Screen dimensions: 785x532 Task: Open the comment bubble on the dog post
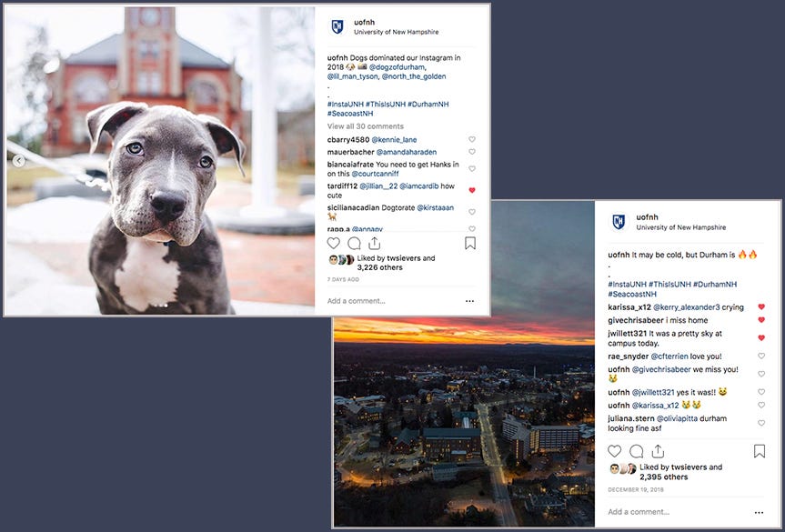(x=354, y=243)
